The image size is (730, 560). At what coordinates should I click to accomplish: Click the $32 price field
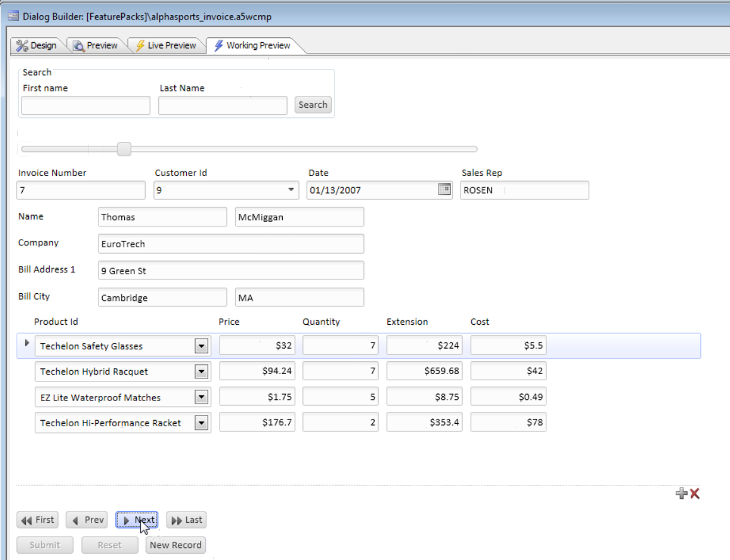point(257,346)
